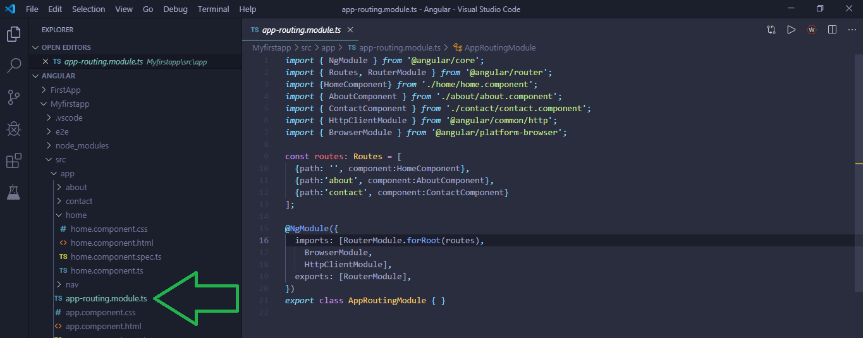Click the red W extension icon
Viewport: 868px width, 338px height.
point(812,30)
